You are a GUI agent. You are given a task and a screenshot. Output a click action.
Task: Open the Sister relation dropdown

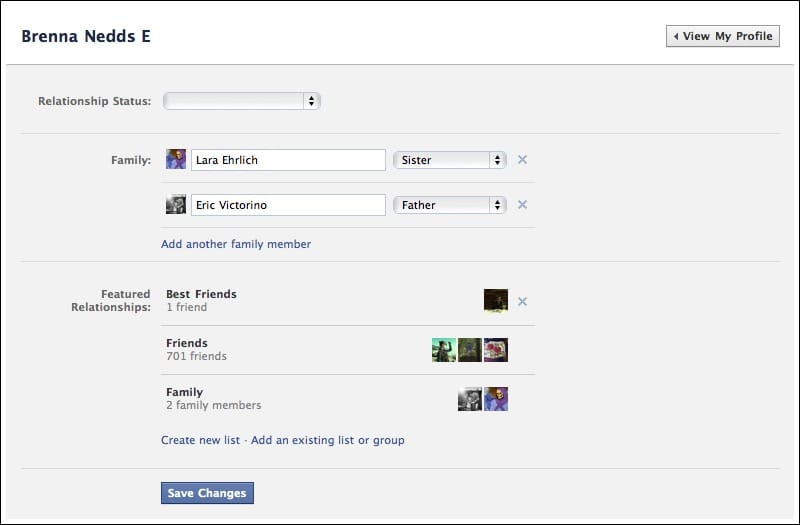click(x=449, y=160)
